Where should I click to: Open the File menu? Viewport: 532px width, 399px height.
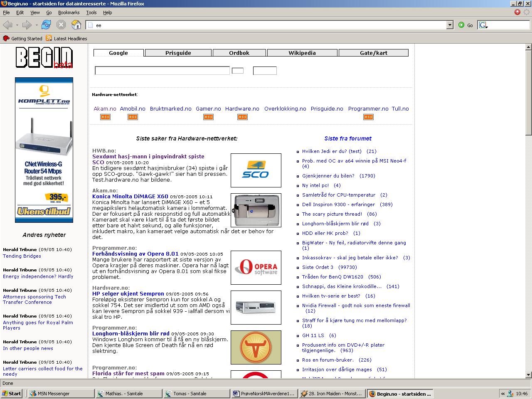point(6,12)
